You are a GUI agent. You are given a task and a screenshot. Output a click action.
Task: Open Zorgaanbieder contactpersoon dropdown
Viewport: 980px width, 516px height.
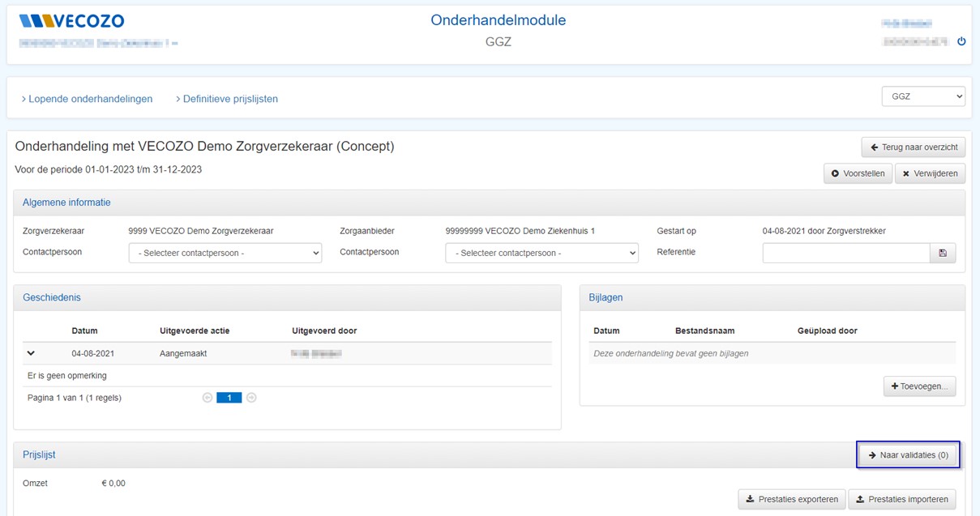pyautogui.click(x=541, y=253)
